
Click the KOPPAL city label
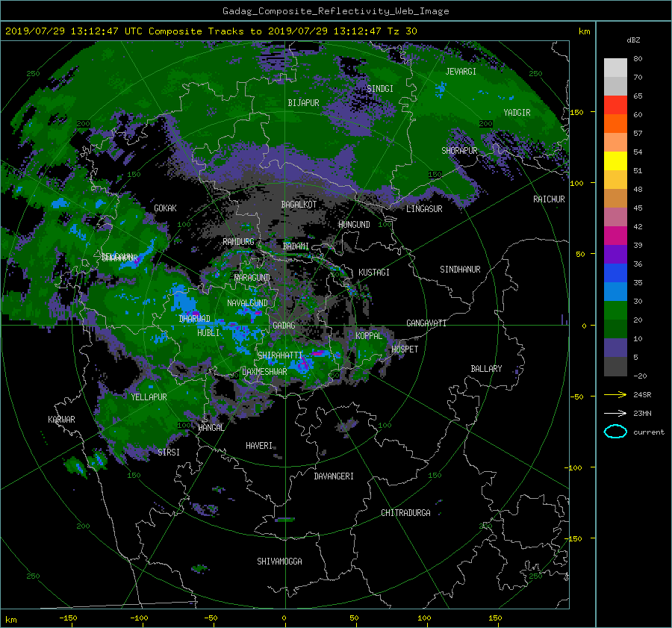pos(369,336)
